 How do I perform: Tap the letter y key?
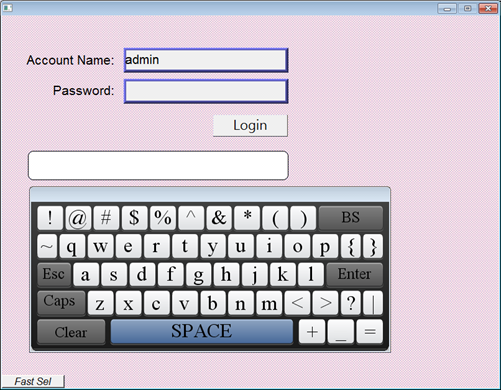(x=213, y=246)
